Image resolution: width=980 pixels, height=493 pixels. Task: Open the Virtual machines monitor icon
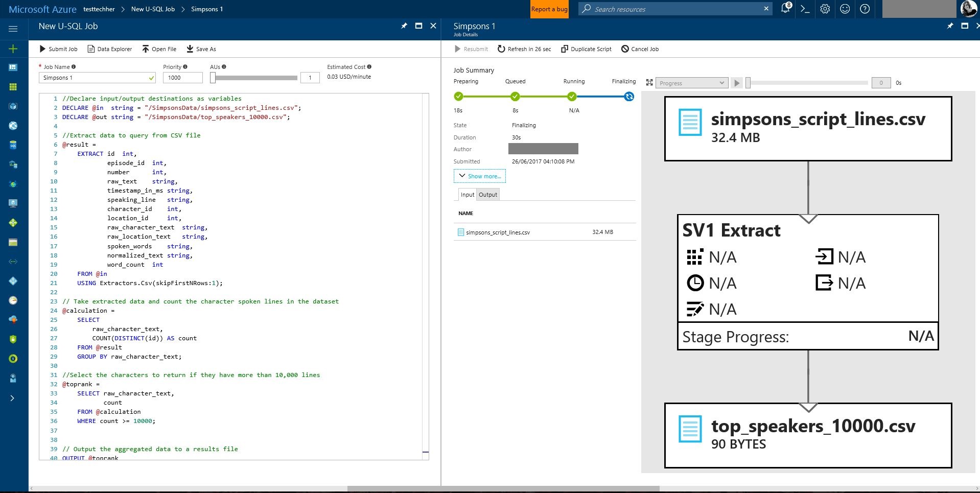(13, 203)
